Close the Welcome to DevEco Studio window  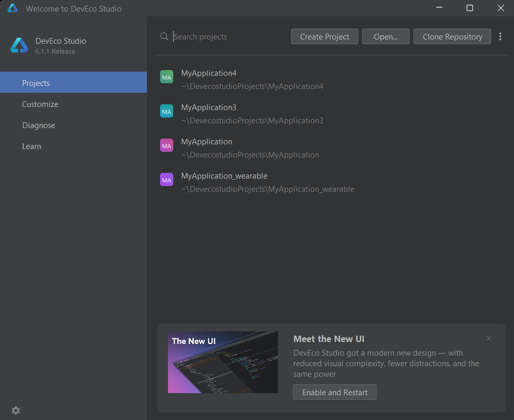click(500, 8)
